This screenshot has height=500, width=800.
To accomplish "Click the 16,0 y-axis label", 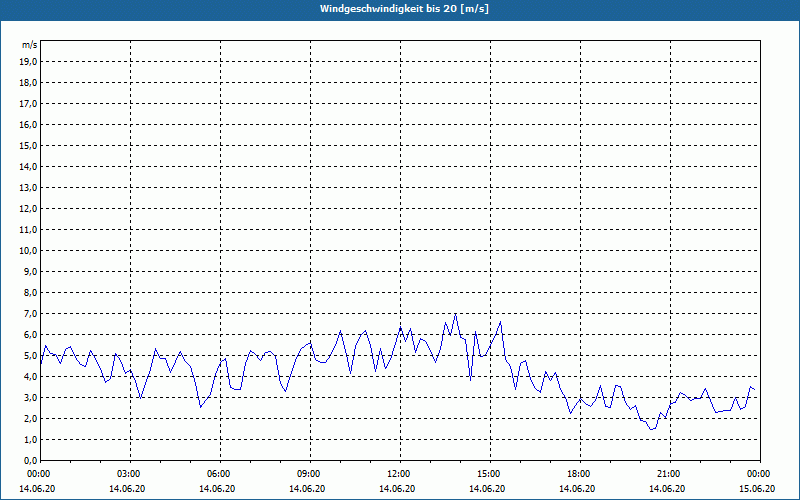I will tap(28, 124).
